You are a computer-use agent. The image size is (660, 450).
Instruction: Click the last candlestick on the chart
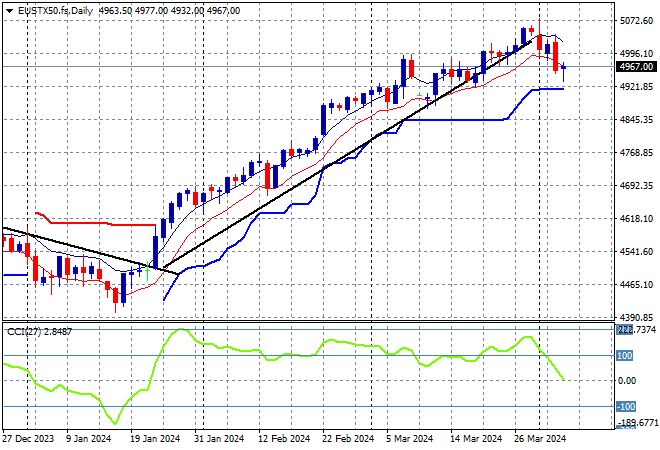[x=564, y=68]
